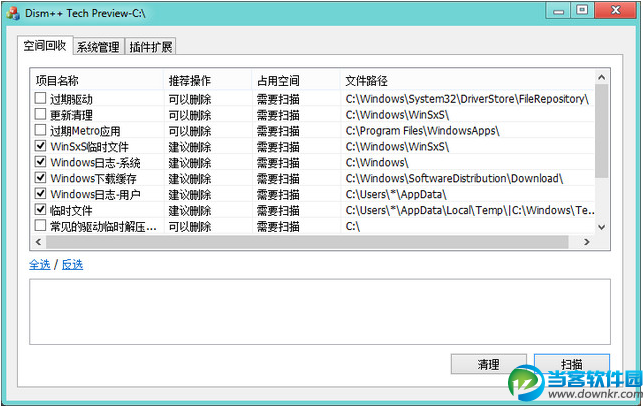Tick the 更新清理 checkbox
Image resolution: width=644 pixels, height=408 pixels.
click(x=40, y=114)
